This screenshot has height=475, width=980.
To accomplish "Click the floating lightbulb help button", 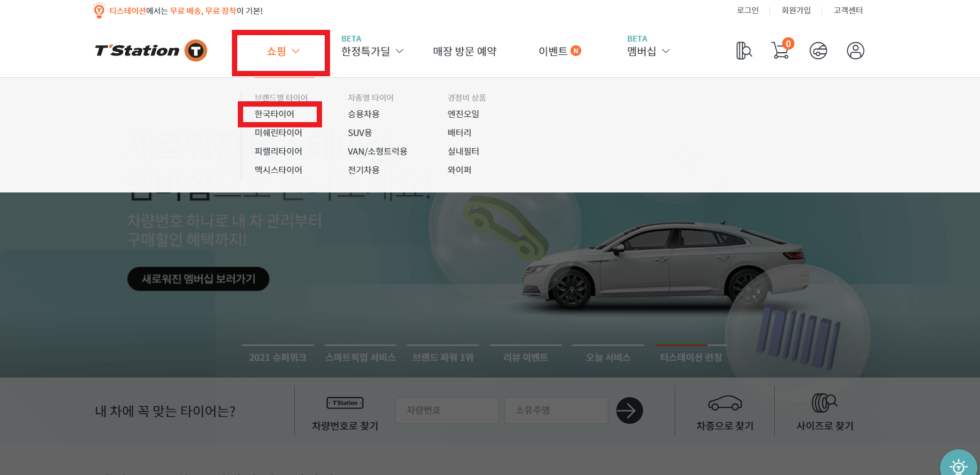I will pyautogui.click(x=959, y=463).
